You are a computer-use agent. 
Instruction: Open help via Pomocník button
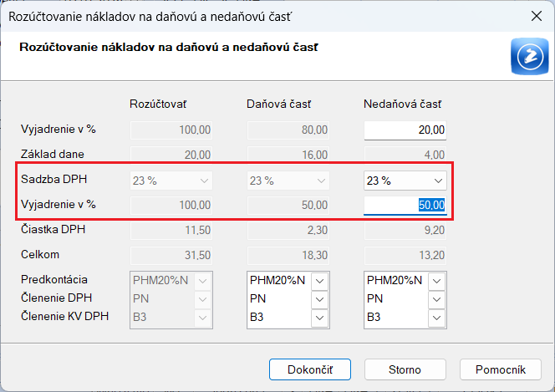coord(501,369)
